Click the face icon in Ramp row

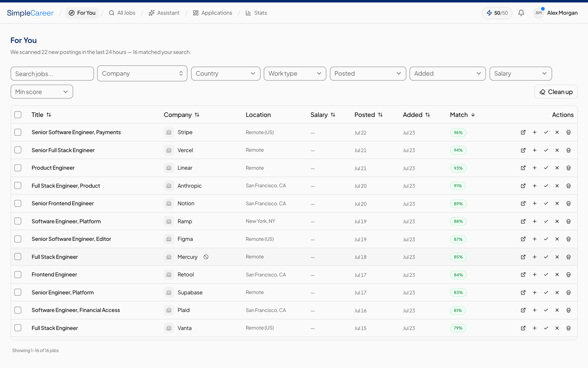coord(569,221)
